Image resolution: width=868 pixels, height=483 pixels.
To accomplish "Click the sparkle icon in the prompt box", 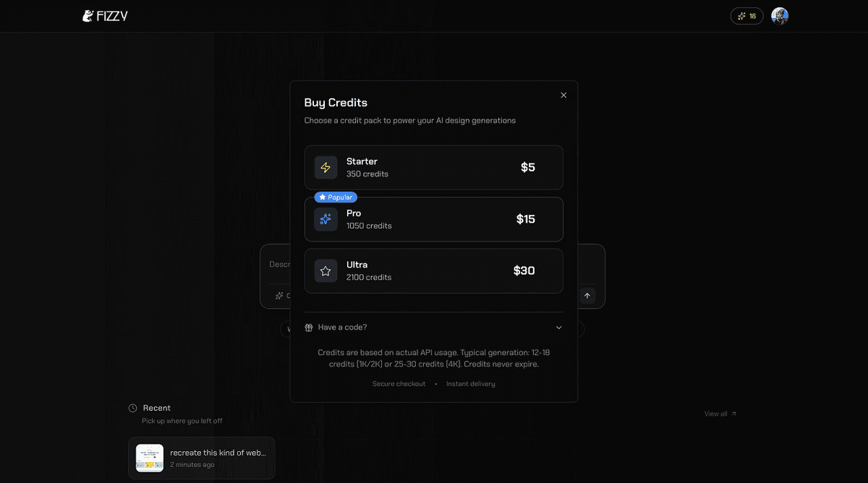I will point(279,296).
